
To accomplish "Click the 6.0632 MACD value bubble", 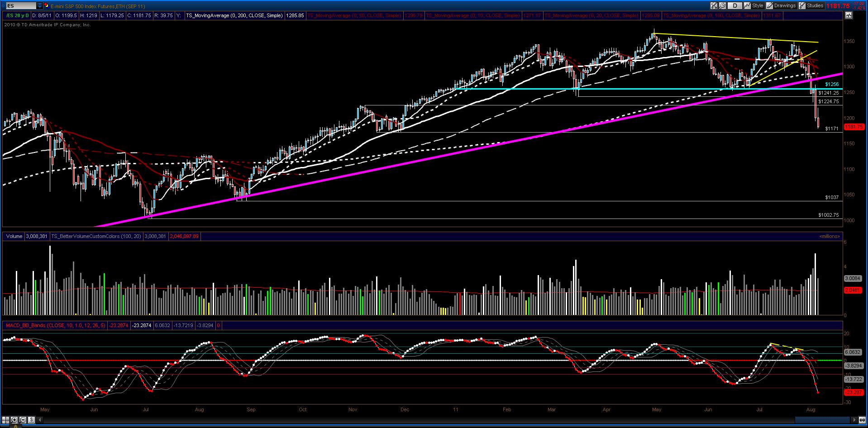I will click(x=852, y=352).
